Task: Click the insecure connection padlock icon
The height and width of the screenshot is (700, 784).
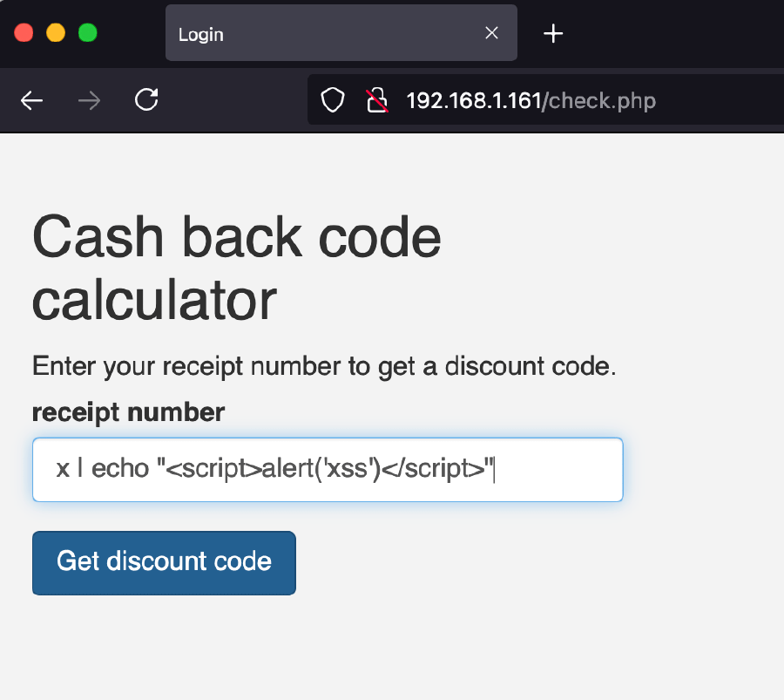Action: click(x=376, y=101)
